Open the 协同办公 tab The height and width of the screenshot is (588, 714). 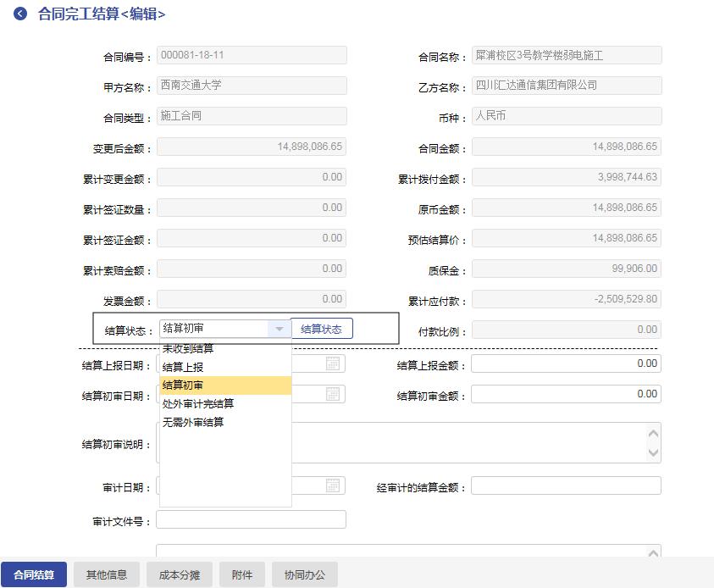305,574
